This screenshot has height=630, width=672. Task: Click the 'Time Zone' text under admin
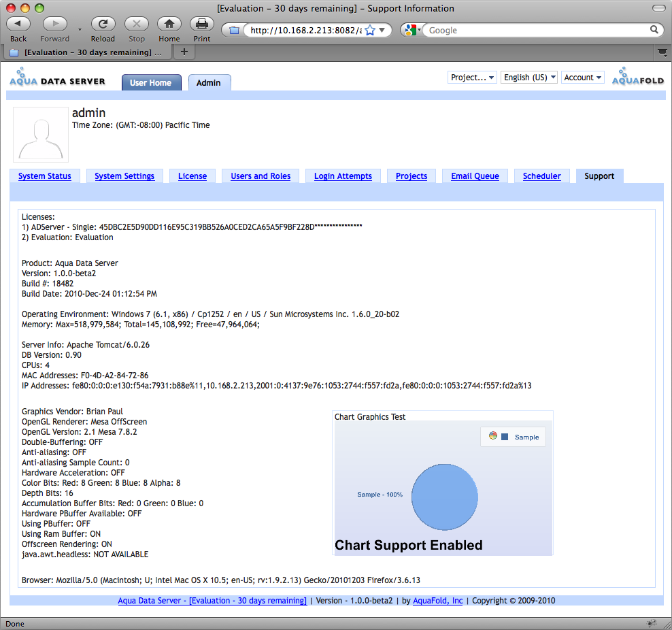click(x=141, y=125)
